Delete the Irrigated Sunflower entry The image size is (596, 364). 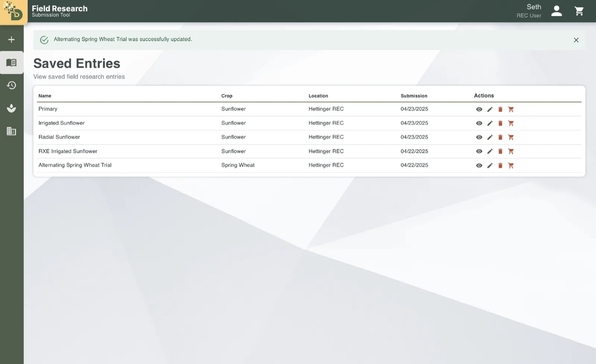pos(500,123)
